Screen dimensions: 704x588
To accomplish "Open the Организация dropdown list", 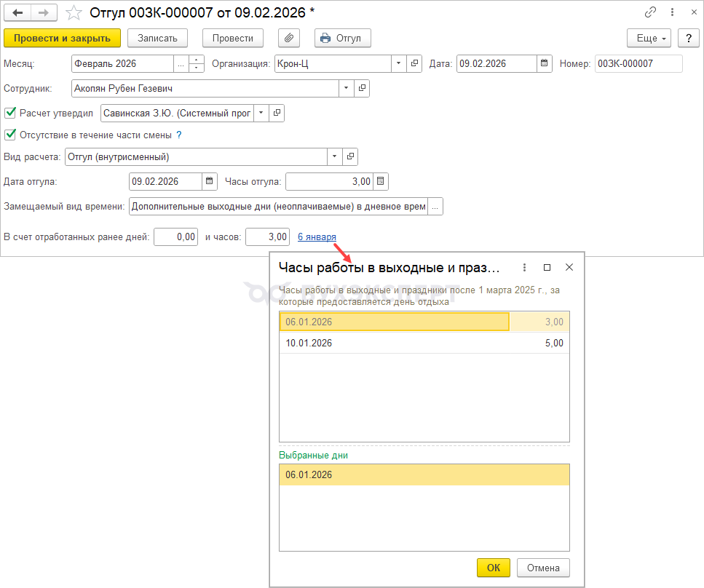I will 398,63.
